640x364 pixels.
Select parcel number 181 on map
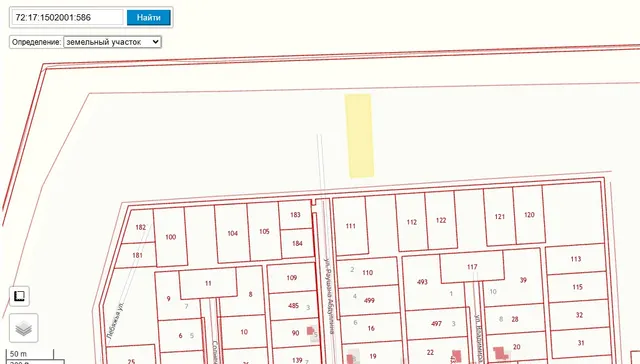click(x=137, y=255)
